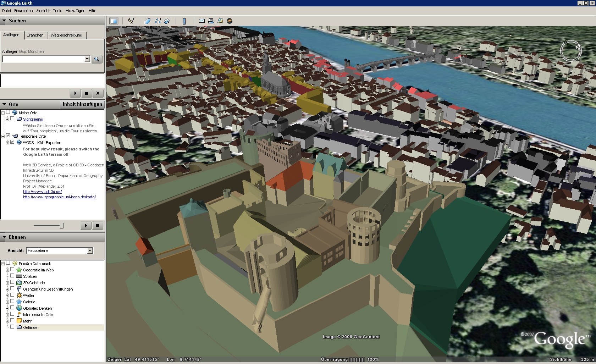Click the Primäre Datenbank layer icon
This screenshot has height=364, width=596.
(x=15, y=263)
